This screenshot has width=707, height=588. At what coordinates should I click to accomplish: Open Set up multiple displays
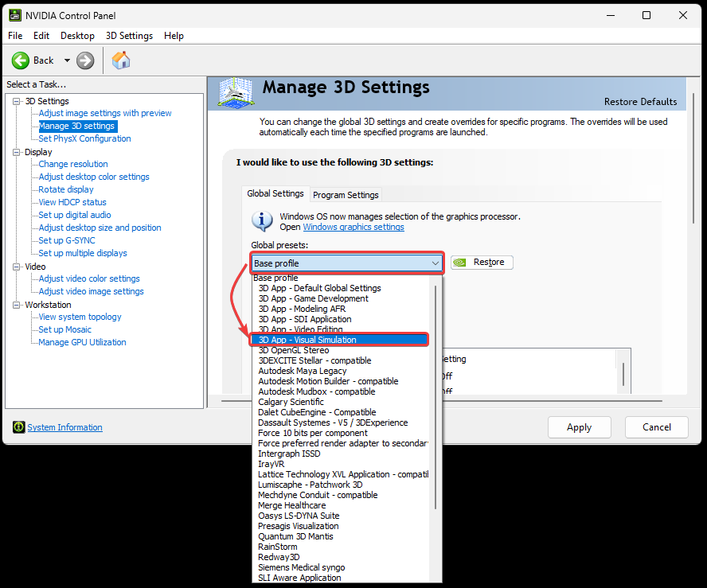(x=83, y=253)
